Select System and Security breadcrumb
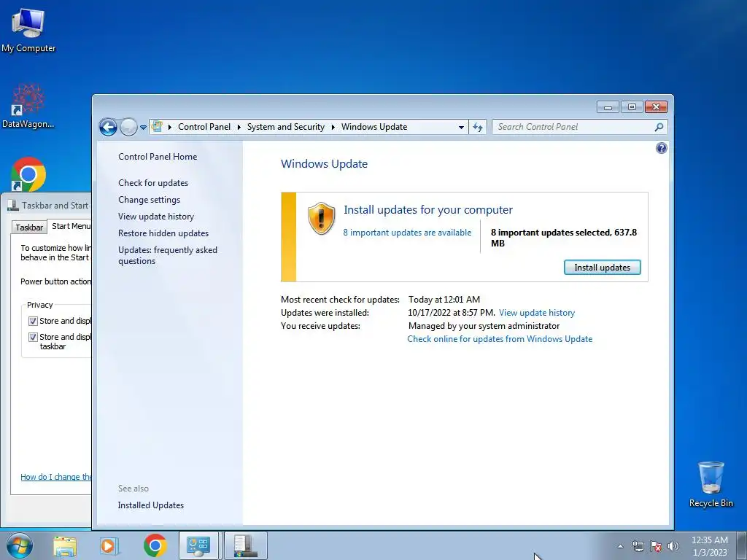This screenshot has width=747, height=560. coord(285,127)
